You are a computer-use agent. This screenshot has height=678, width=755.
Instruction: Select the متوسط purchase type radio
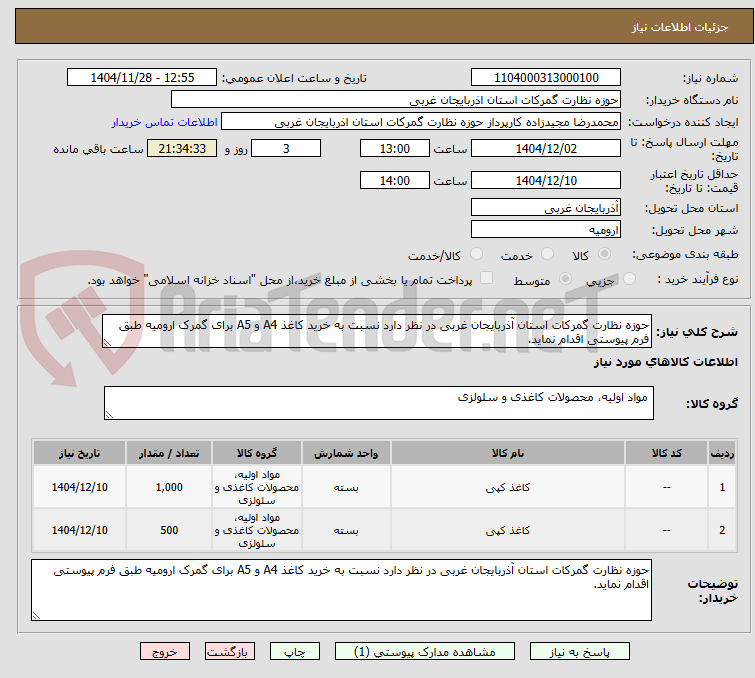[565, 279]
